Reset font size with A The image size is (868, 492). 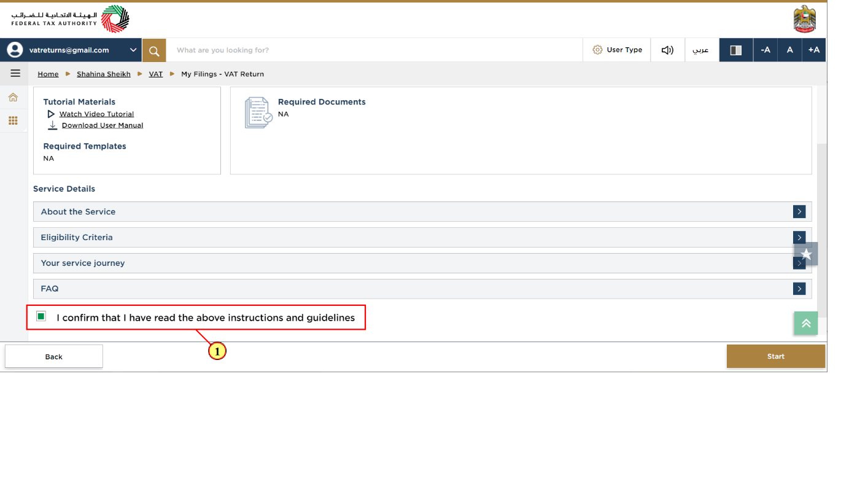pos(790,50)
